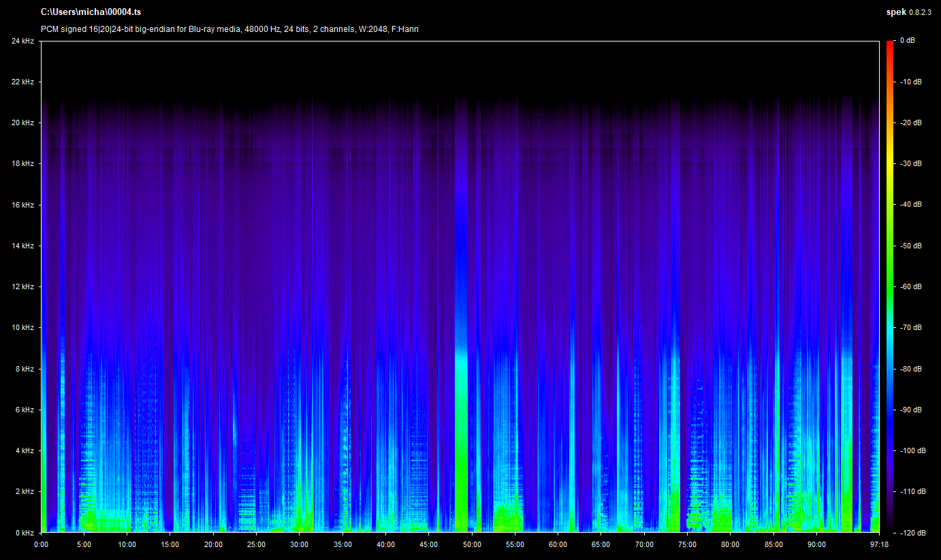This screenshot has height=560, width=941.
Task: Click the 12 kHz frequency axis label
Action: (22, 287)
